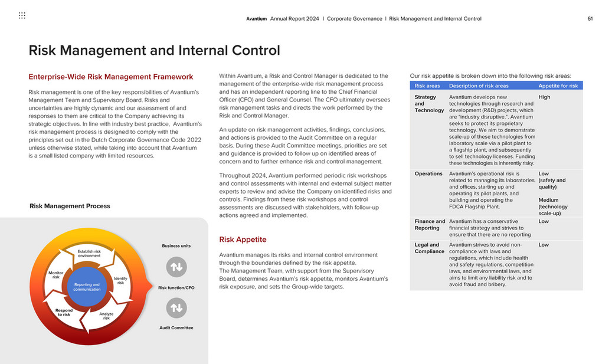Click the Description of risk areas column header
The height and width of the screenshot is (364, 612).
point(479,86)
